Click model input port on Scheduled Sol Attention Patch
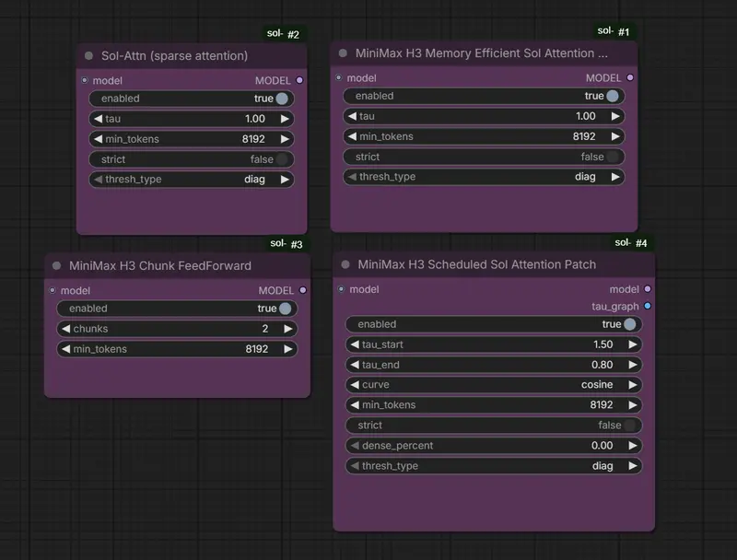 (341, 289)
